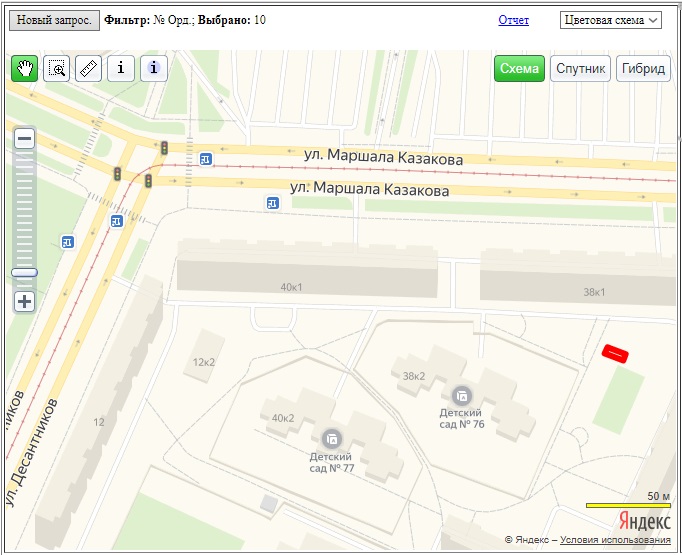
Task: Zoom out with the minus button
Action: 24,139
